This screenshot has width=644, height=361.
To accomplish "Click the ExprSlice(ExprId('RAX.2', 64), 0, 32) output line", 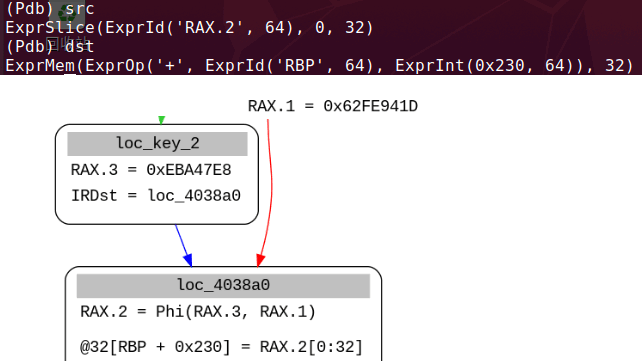I will point(189,28).
